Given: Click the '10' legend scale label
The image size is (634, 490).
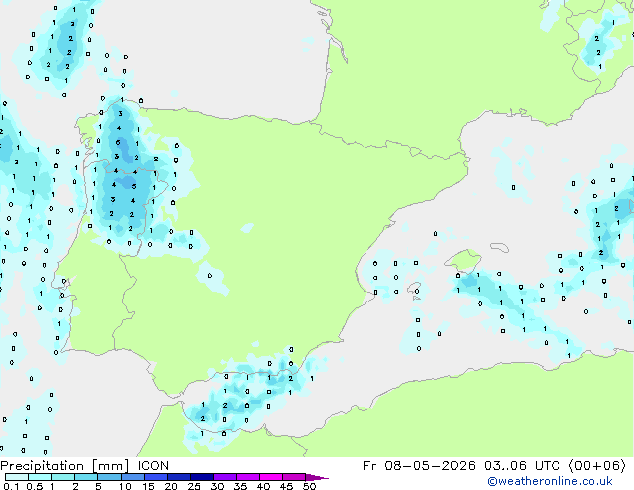Looking at the screenshot, I should coord(125,486).
